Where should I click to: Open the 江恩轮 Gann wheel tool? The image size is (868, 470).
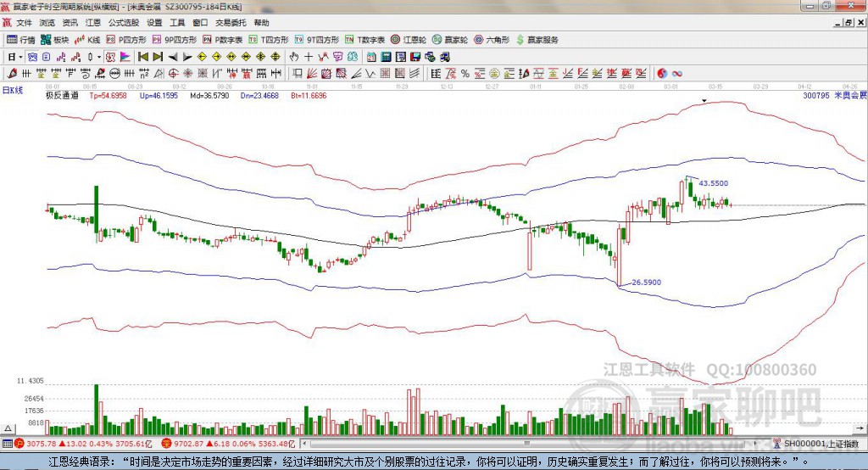coord(409,40)
